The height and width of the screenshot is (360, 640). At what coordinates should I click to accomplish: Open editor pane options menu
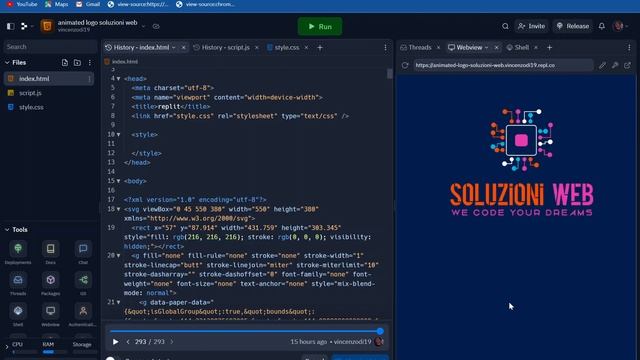[x=385, y=48]
